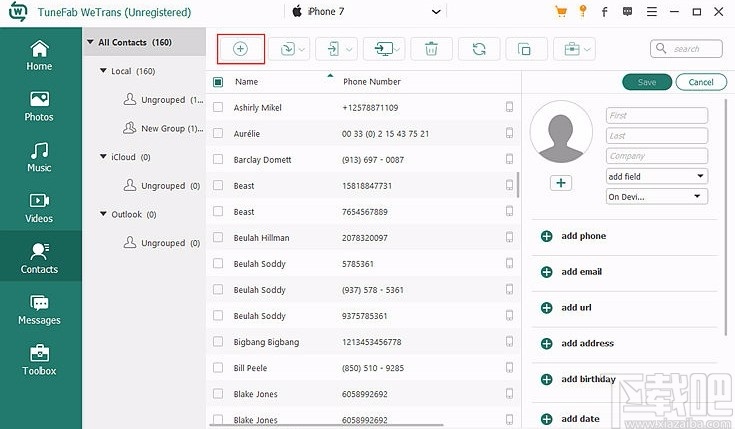Click the add new contact plus icon

[240, 49]
